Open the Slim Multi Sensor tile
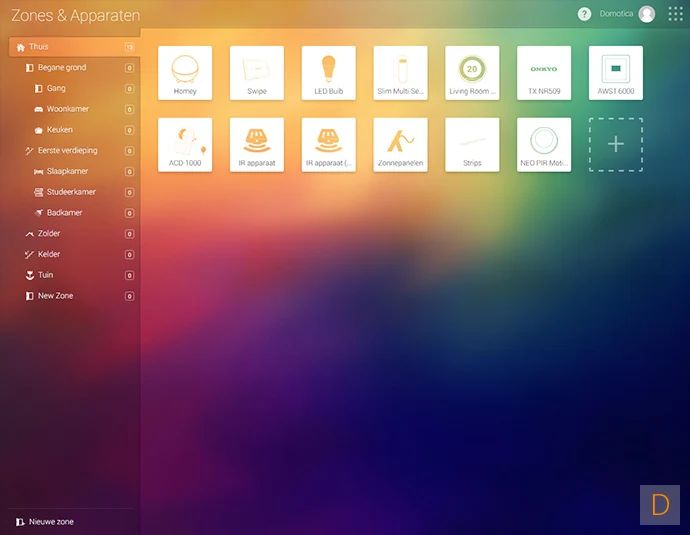 pyautogui.click(x=400, y=73)
